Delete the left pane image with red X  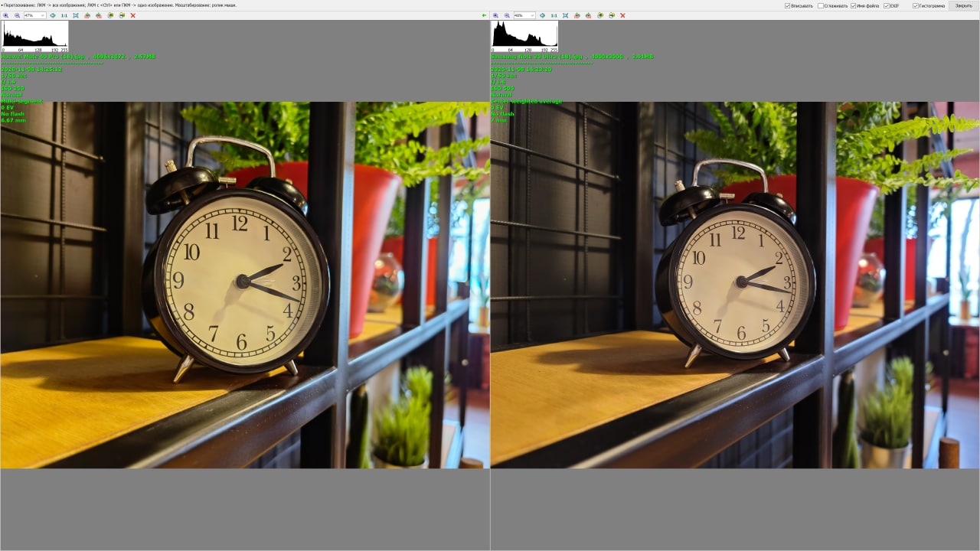tap(133, 15)
